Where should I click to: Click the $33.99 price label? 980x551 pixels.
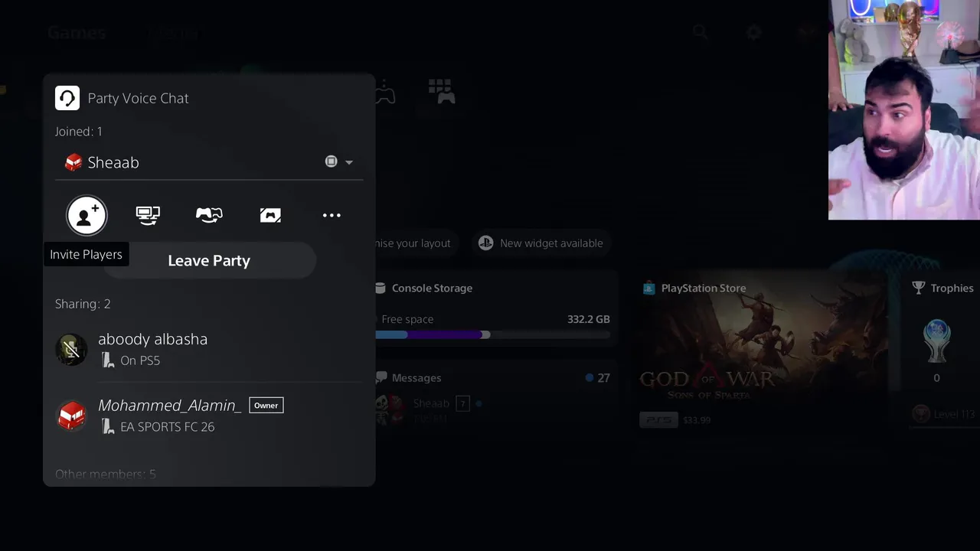pyautogui.click(x=697, y=420)
